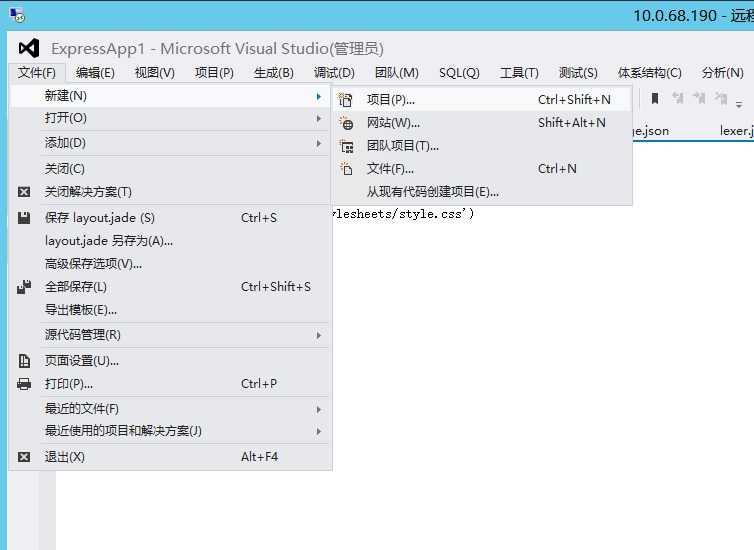754x550 pixels.
Task: Open the 文件(F) menu
Action: tap(37, 73)
